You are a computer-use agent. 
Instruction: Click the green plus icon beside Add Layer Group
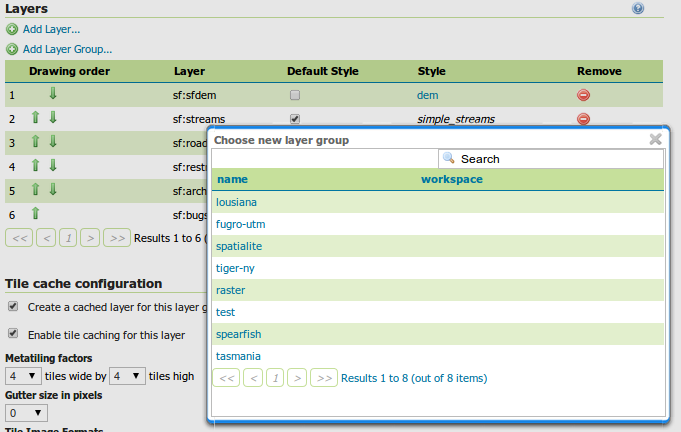point(12,49)
